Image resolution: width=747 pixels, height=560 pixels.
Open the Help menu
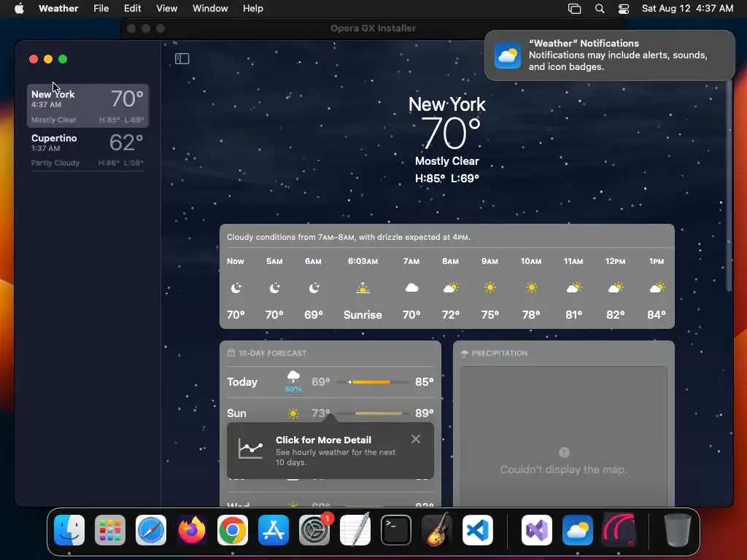pos(252,9)
